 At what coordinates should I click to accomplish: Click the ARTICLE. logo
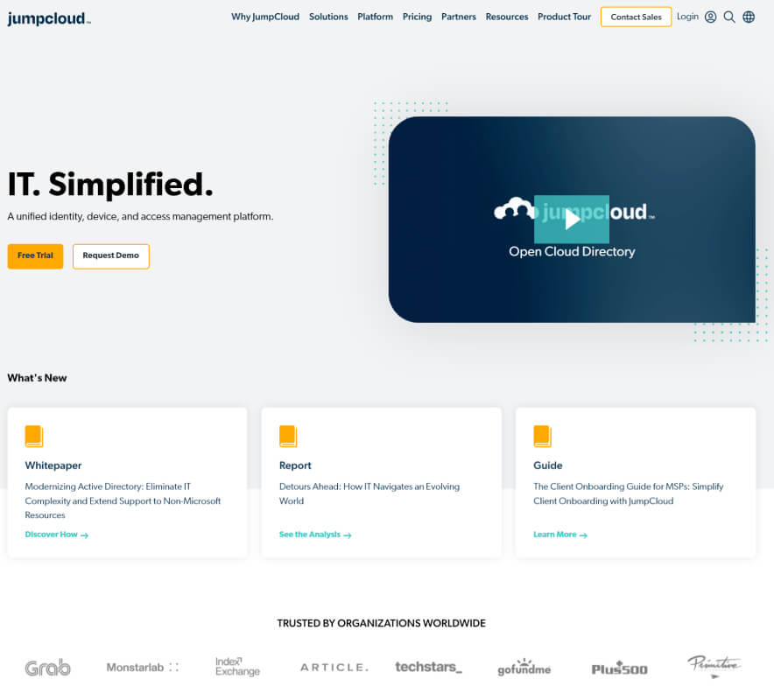334,668
